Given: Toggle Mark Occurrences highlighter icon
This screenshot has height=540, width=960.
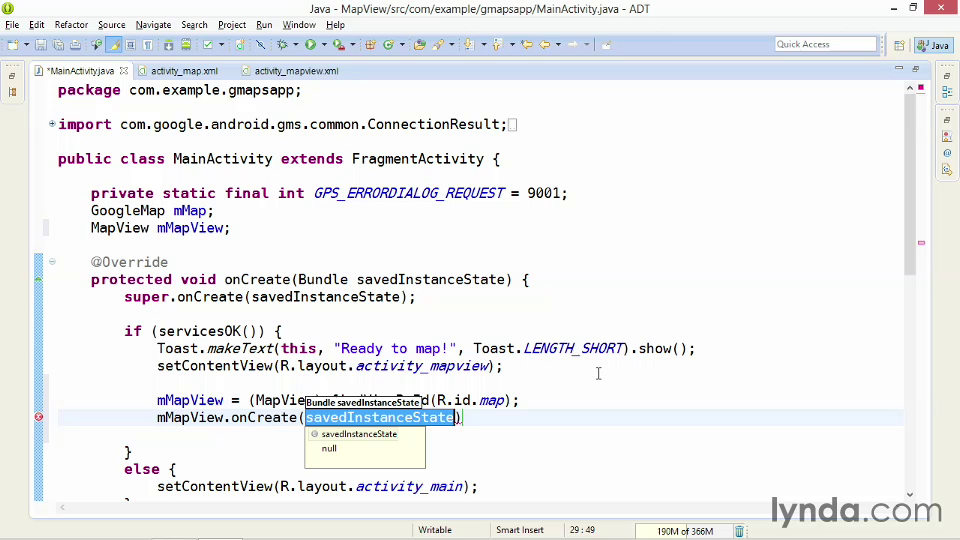Looking at the screenshot, I should (x=113, y=45).
